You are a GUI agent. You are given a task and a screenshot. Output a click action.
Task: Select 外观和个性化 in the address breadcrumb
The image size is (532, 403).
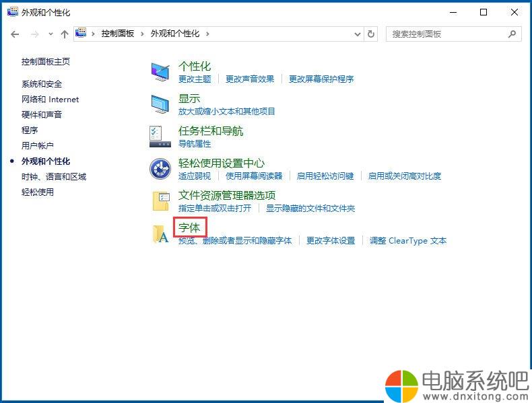175,34
